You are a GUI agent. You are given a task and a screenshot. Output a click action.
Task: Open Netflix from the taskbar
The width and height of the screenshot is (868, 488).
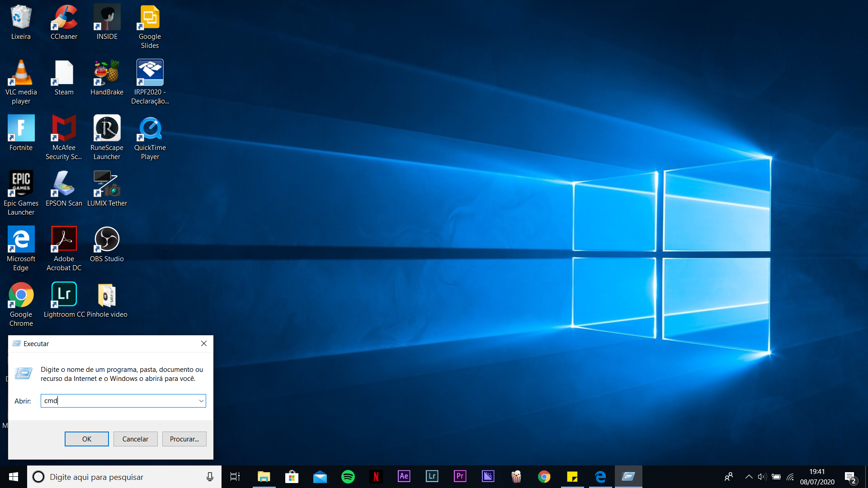(376, 477)
